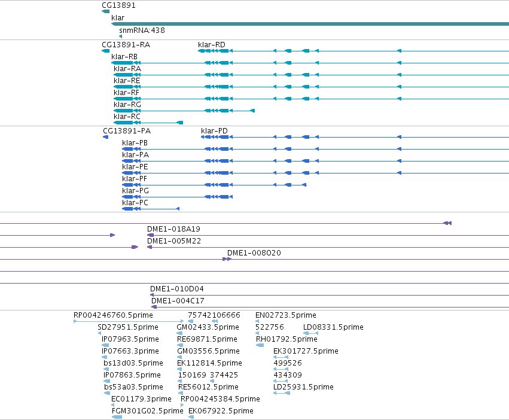Viewport: 509px width, 420px height.
Task: Select the EN02723.5prime EST label
Action: point(286,315)
